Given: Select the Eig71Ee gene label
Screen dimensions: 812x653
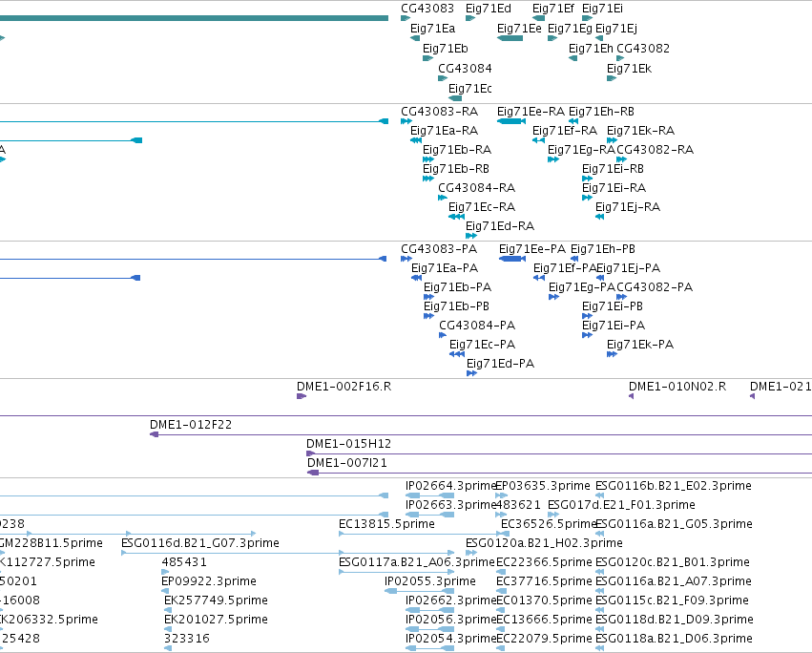Looking at the screenshot, I should 519,29.
